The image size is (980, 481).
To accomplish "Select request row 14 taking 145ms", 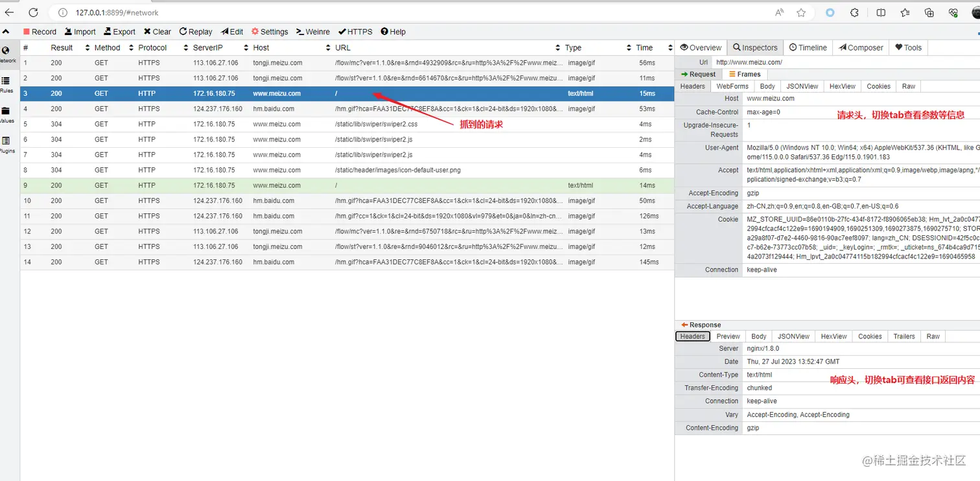I will pos(347,262).
